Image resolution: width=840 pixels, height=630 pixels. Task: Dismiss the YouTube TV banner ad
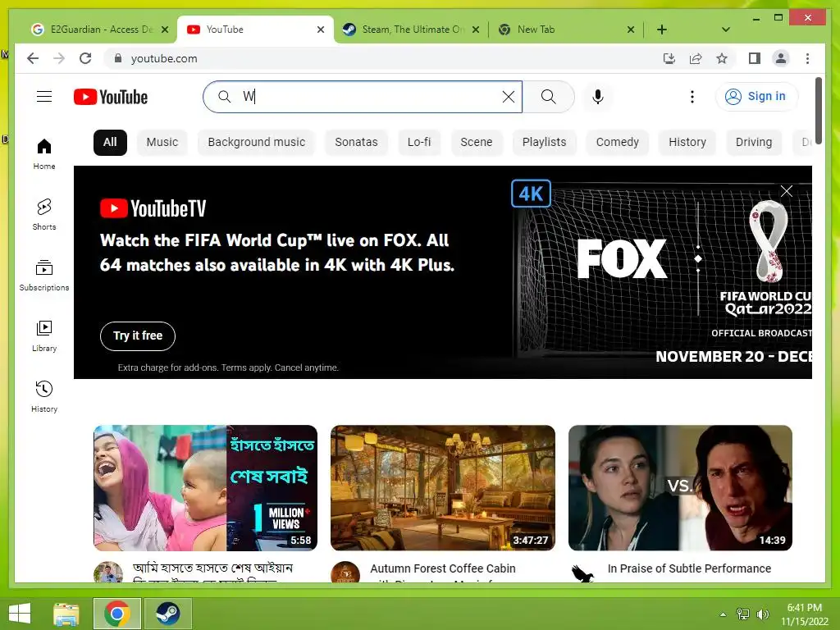(x=786, y=191)
